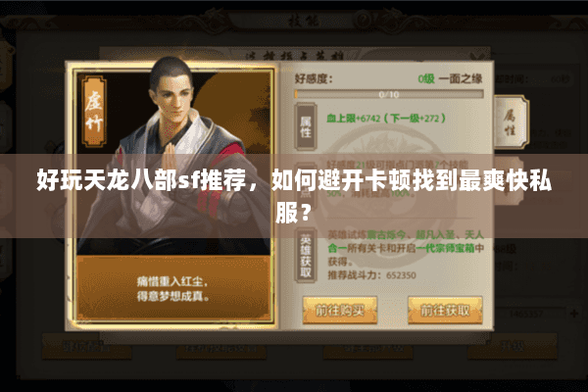Image resolution: width=588 pixels, height=392 pixels.
Task: Click the 1465357 value field
Action: pos(527,314)
